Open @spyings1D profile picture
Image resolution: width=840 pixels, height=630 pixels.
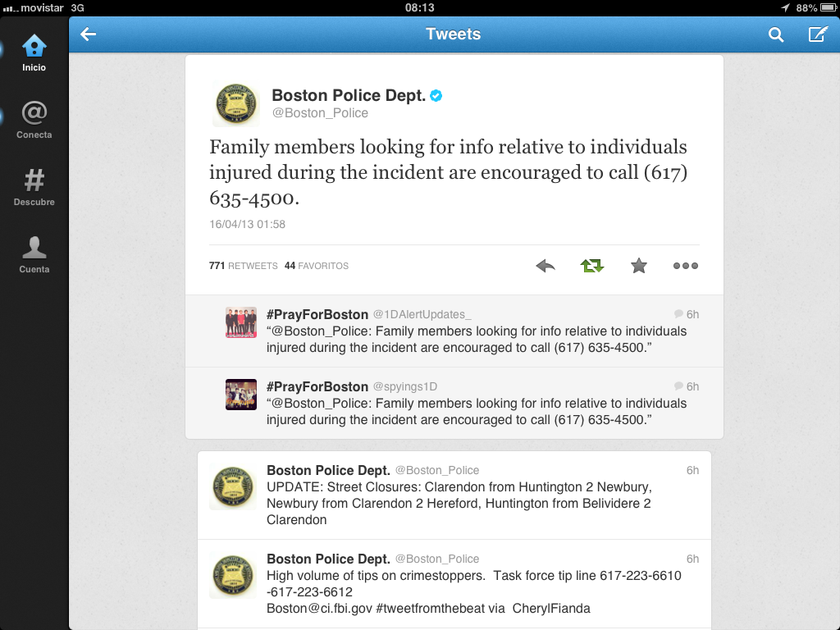[x=241, y=395]
